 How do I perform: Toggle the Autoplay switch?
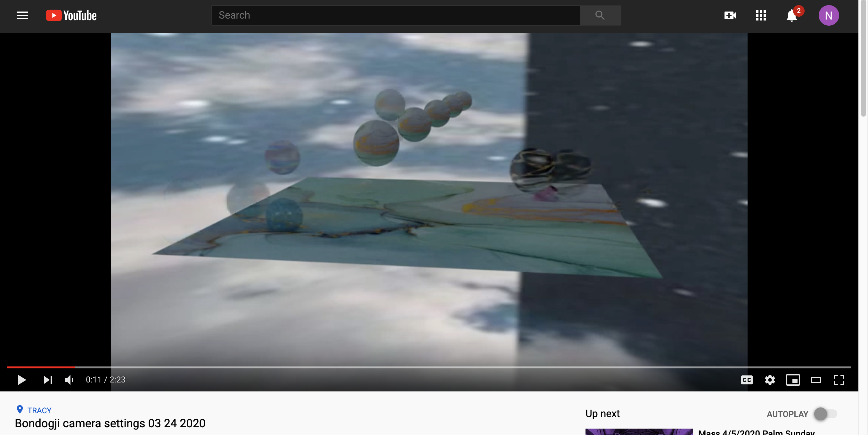coord(825,414)
